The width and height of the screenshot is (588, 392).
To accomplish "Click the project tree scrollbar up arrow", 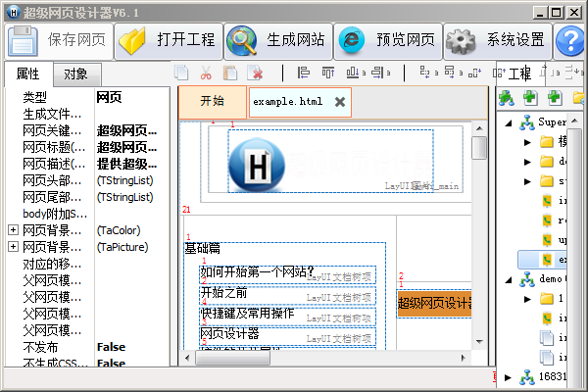I will pos(574,121).
